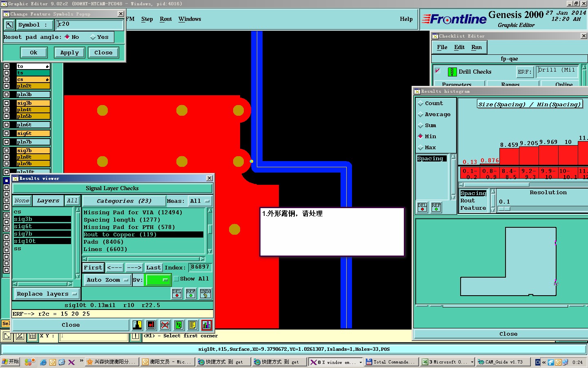The width and height of the screenshot is (588, 368).
Task: Click Internet Explorer quick-launch icon
Action: pyautogui.click(x=43, y=362)
